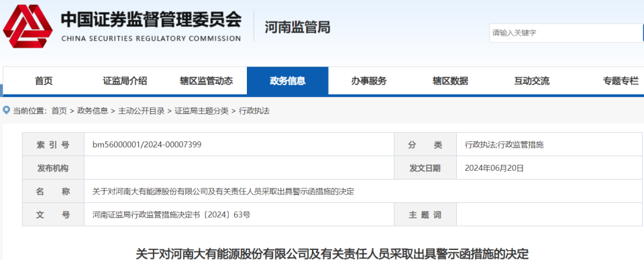
Task: Go to 办事服务 section
Action: (369, 81)
